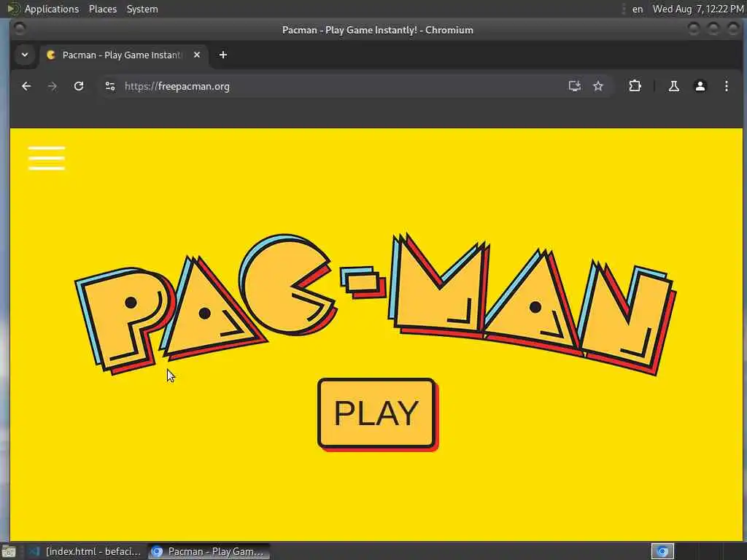Open the hamburger menu on the Pacman page
The width and height of the screenshot is (747, 560).
click(46, 158)
